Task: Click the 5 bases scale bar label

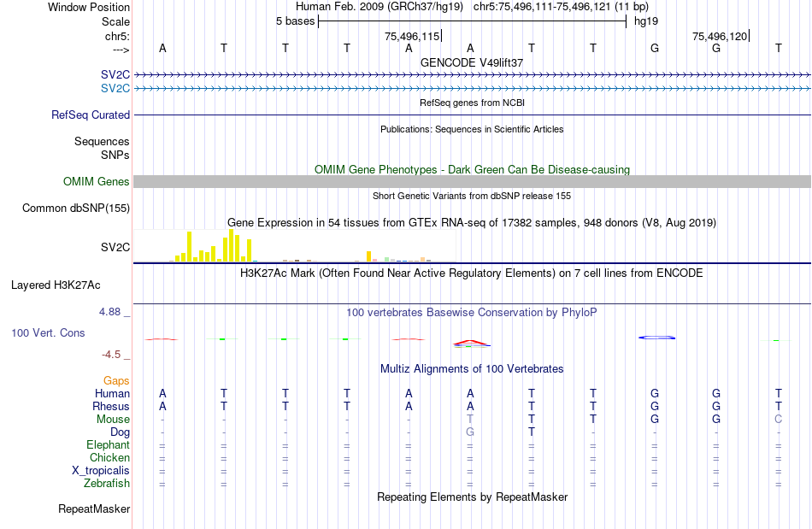Action: 295,21
